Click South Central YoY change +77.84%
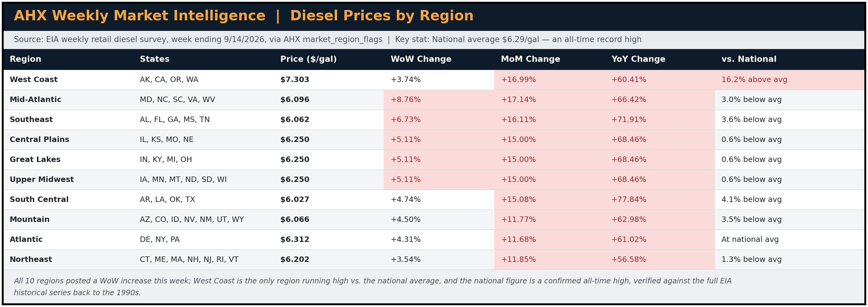Screen dimensions: 868x307 coord(628,200)
